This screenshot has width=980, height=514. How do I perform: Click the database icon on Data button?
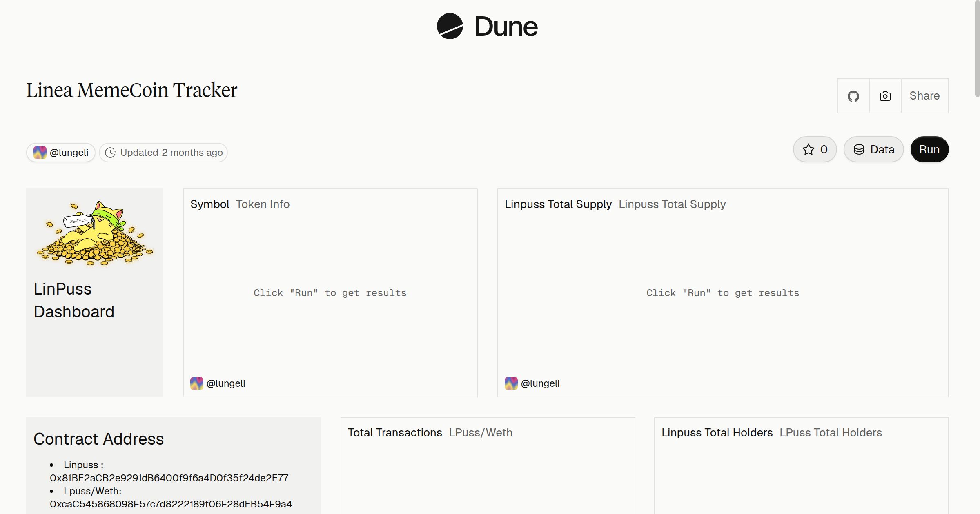tap(859, 150)
